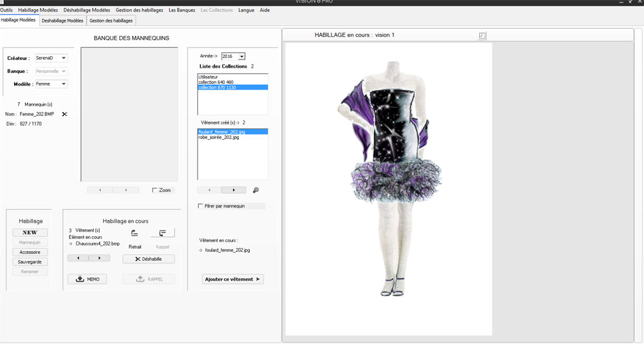This screenshot has width=644, height=344.
Task: Go to previous element in Habillage en cours
Action: [x=78, y=258]
